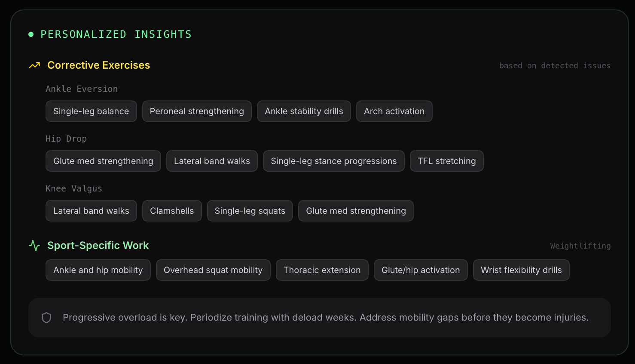Viewport: 635px width, 364px height.
Task: Click the shield icon in the tip banner
Action: click(x=46, y=318)
